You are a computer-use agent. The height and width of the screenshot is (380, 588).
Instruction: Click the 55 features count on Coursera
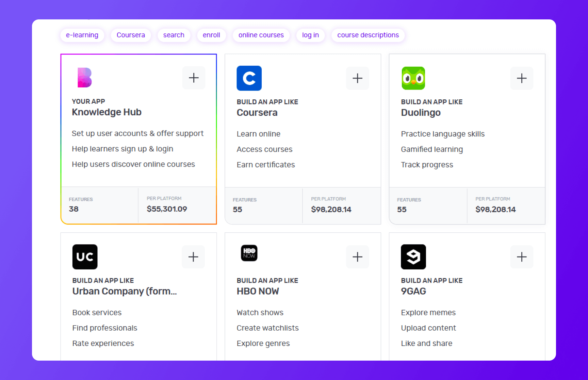click(237, 209)
